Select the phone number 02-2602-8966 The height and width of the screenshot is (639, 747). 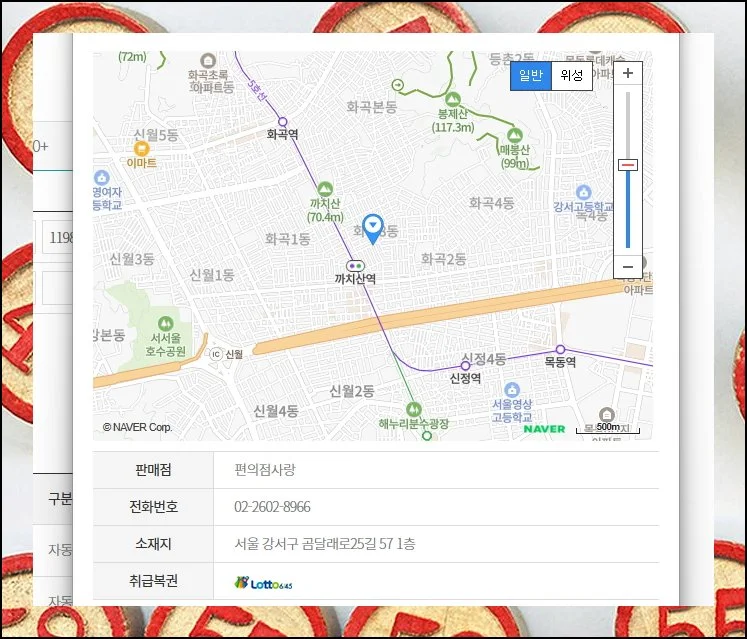tap(272, 507)
